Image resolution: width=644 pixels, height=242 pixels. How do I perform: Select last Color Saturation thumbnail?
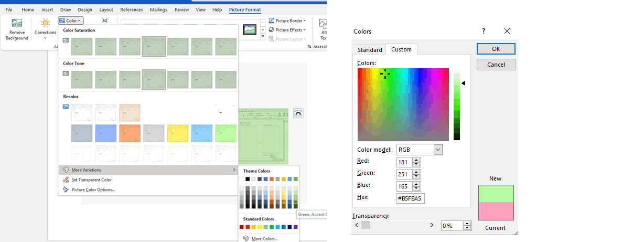(226, 46)
